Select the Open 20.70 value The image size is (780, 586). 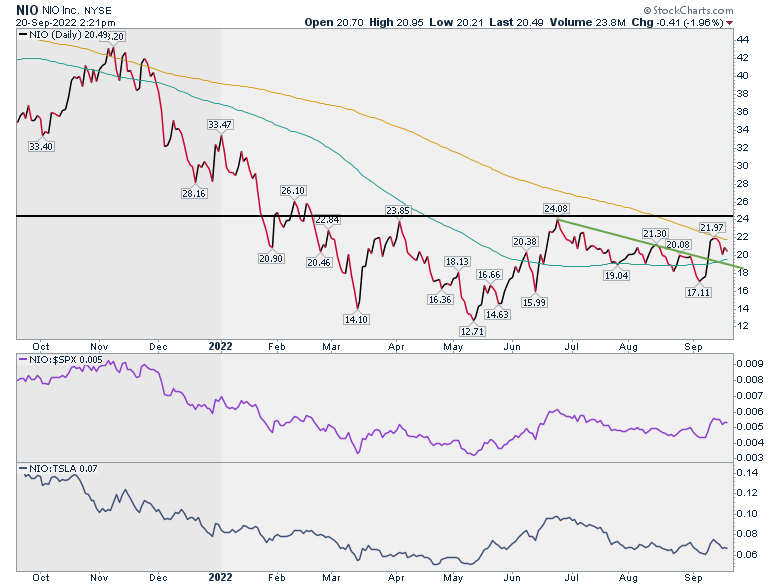(334, 22)
